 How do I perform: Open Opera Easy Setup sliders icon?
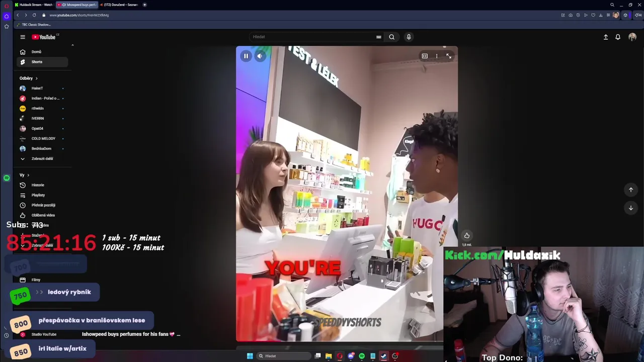608,15
